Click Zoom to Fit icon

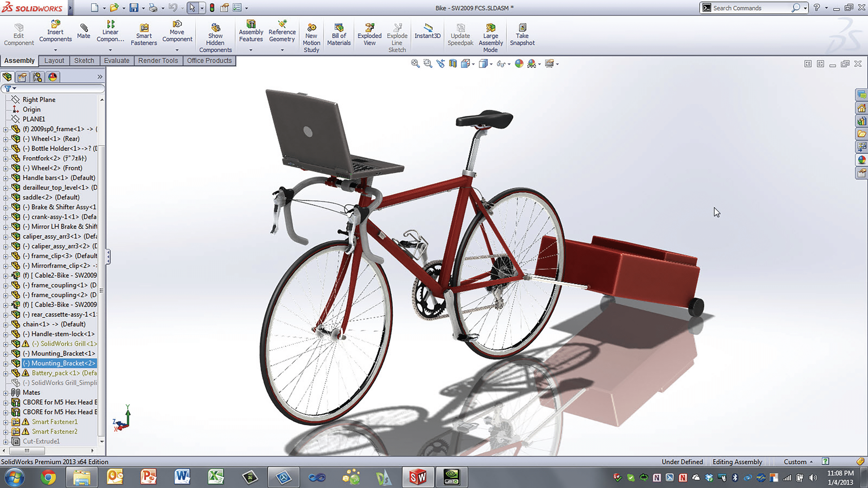(415, 63)
